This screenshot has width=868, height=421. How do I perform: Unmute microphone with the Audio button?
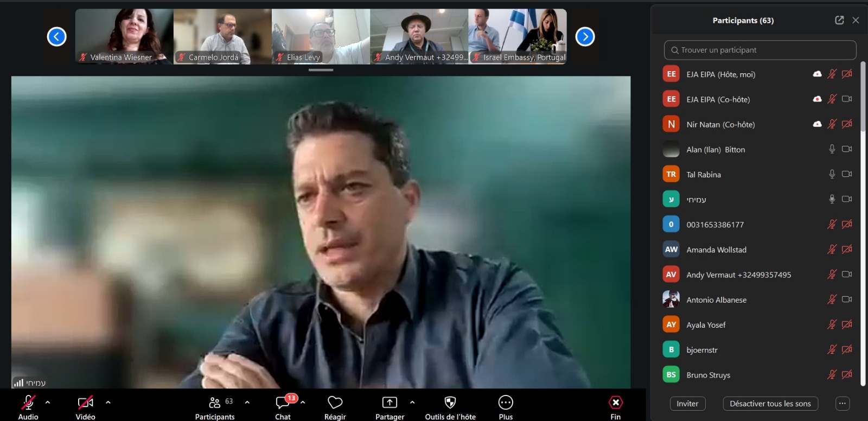[x=28, y=403]
